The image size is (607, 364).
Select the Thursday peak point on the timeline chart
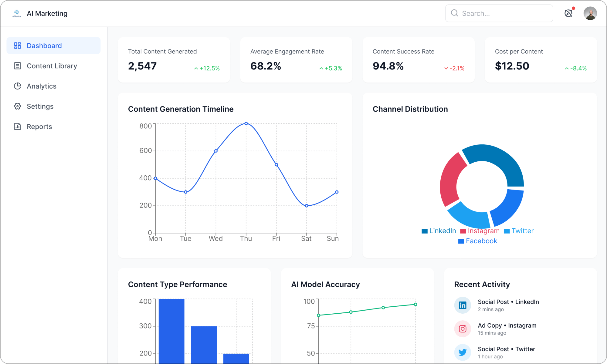pos(246,123)
